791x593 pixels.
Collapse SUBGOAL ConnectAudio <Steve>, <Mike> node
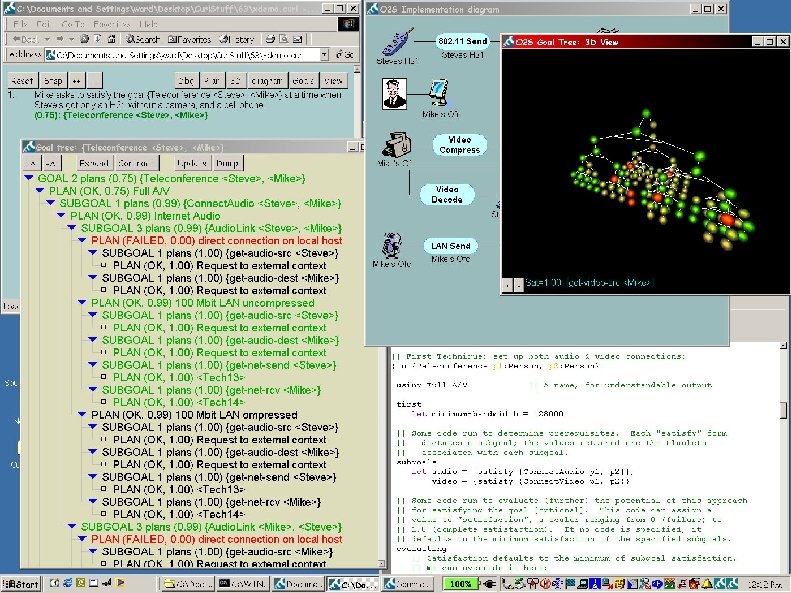[x=50, y=203]
